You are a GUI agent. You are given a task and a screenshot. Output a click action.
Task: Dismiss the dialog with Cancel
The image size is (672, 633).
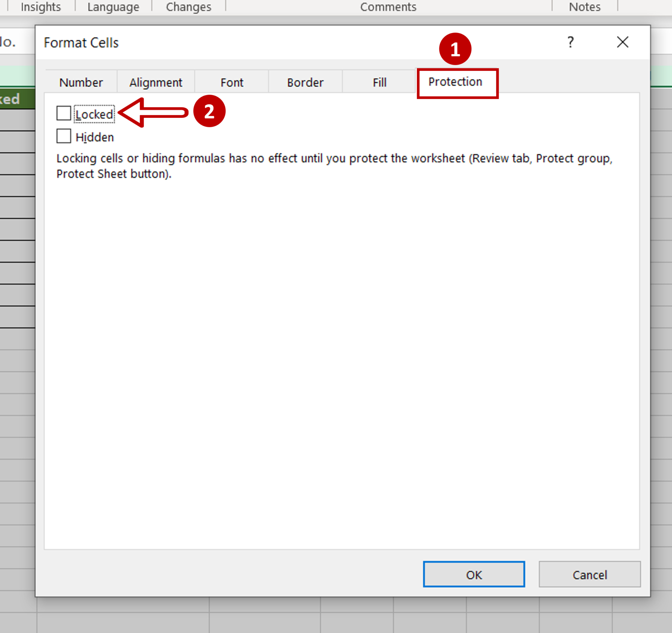pyautogui.click(x=590, y=575)
